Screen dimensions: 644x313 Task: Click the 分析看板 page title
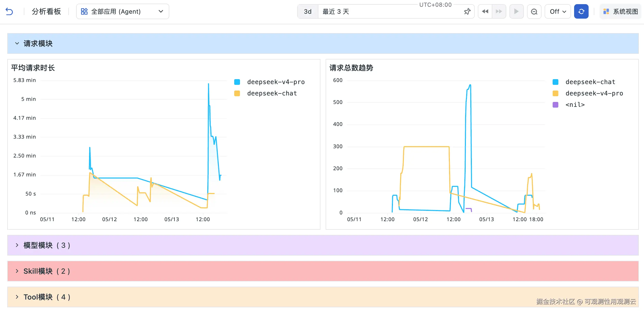46,12
